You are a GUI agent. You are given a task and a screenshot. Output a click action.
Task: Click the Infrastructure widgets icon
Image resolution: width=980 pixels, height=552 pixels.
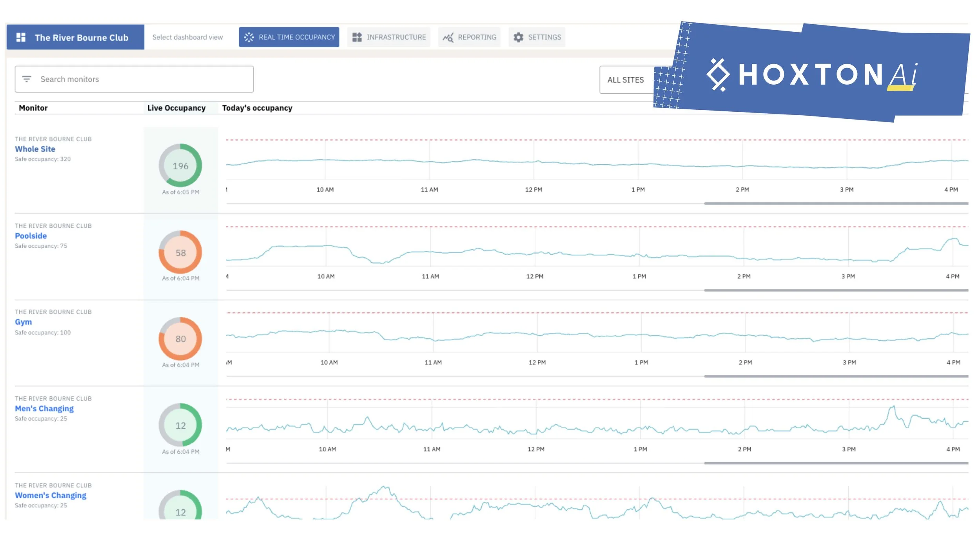[357, 37]
